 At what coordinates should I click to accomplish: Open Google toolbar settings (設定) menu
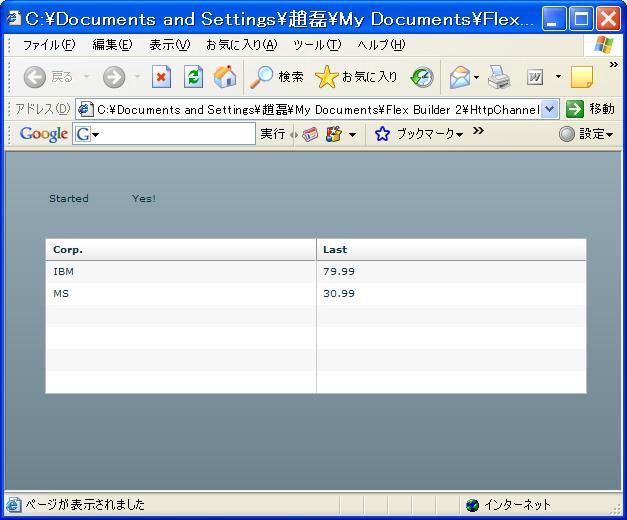586,134
